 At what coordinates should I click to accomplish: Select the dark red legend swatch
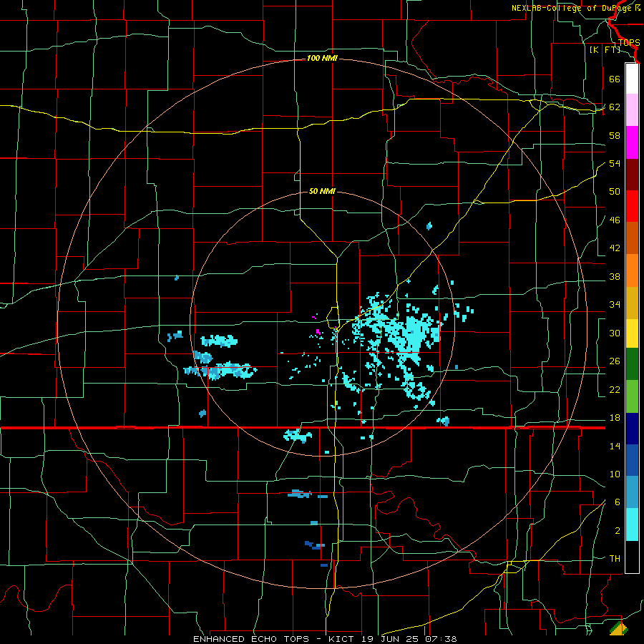[x=632, y=175]
